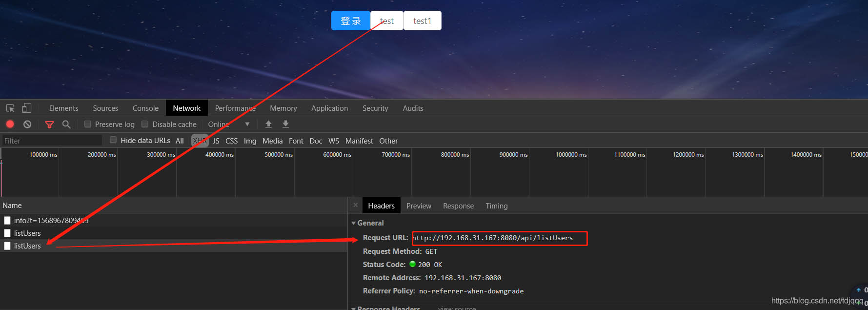Open the Preview tab of request
868x310 pixels.
[x=419, y=206]
